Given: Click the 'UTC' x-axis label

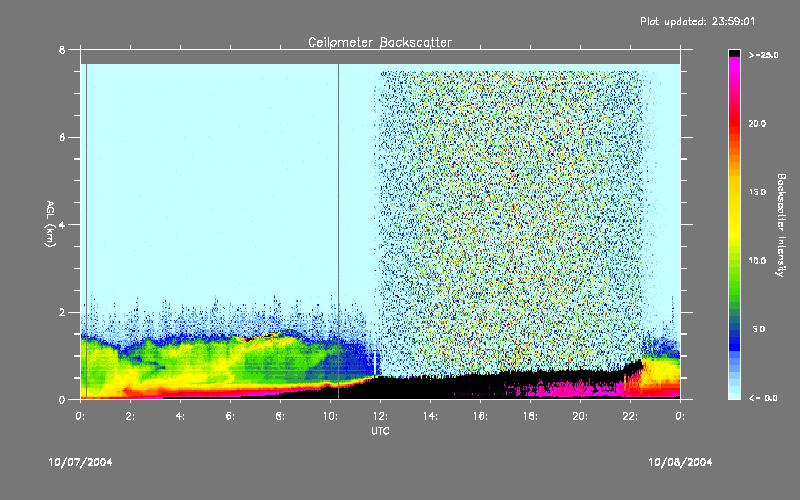Looking at the screenshot, I should point(380,431).
